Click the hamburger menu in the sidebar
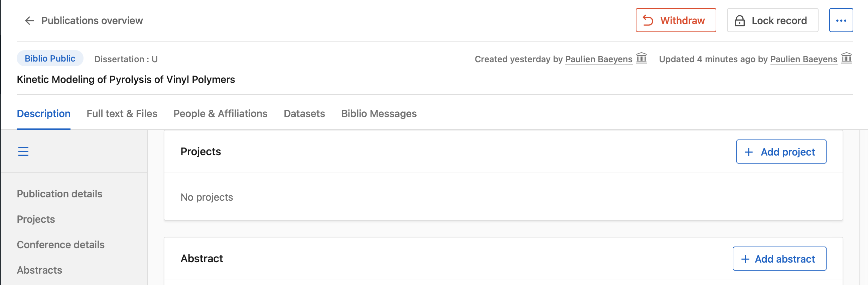 click(x=24, y=152)
